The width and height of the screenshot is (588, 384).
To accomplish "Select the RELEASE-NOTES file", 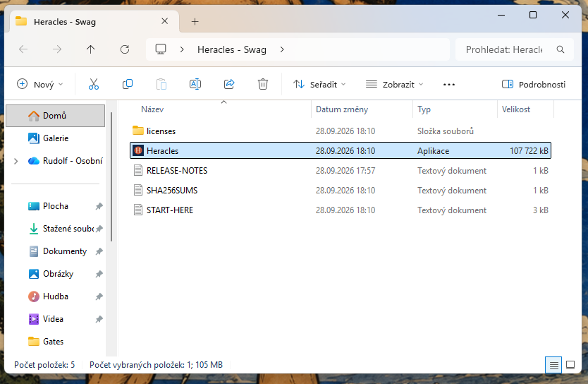I will coord(341,170).
